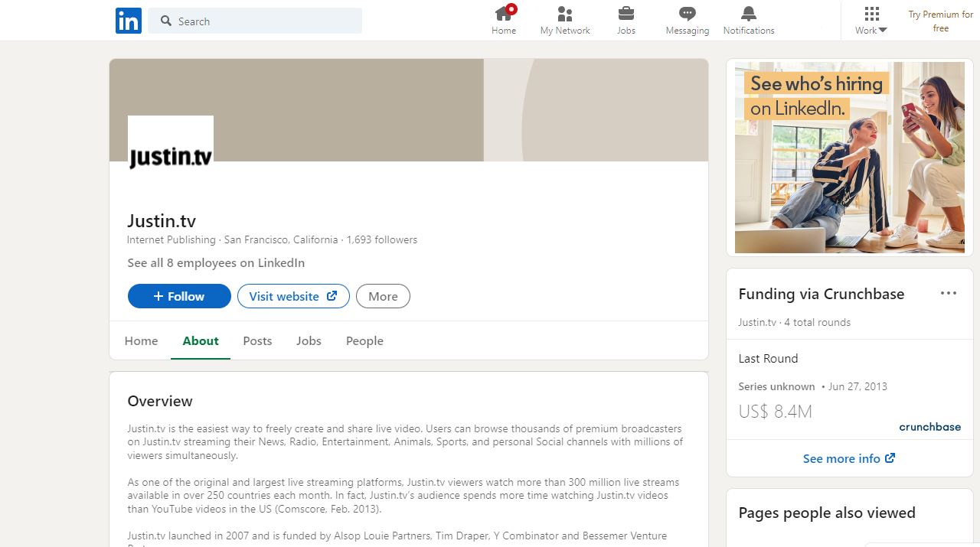The image size is (980, 547).
Task: Click the 4 total rounds text
Action: pos(817,322)
